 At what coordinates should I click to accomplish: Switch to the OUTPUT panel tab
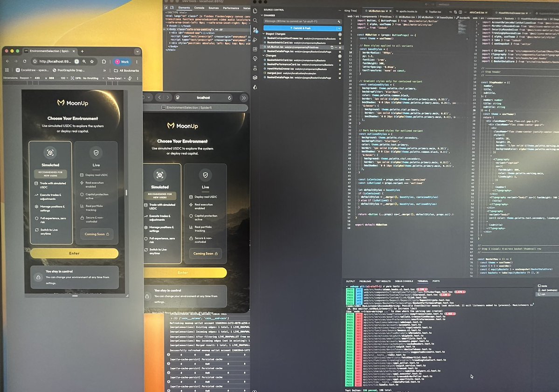[x=351, y=281]
